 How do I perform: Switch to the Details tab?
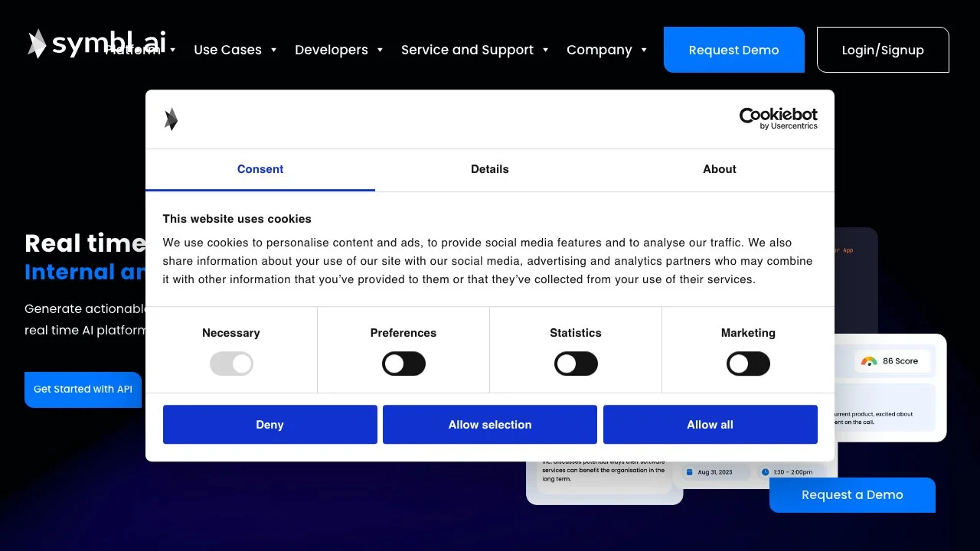[x=490, y=169]
